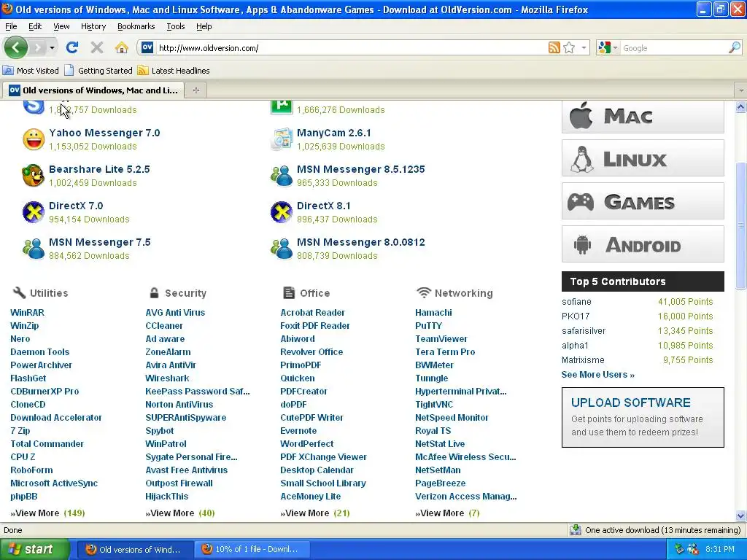Switch to the Downloads window in taskbar
This screenshot has width=747, height=560.
click(252, 549)
